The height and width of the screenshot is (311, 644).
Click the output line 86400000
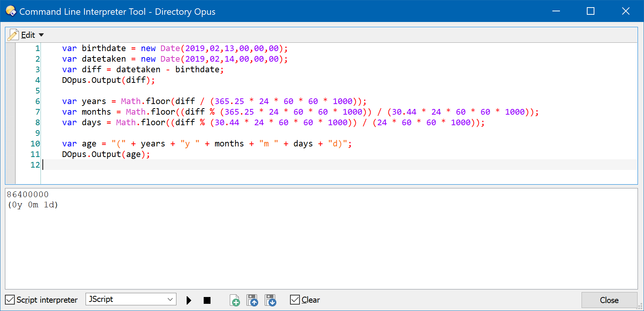click(28, 194)
